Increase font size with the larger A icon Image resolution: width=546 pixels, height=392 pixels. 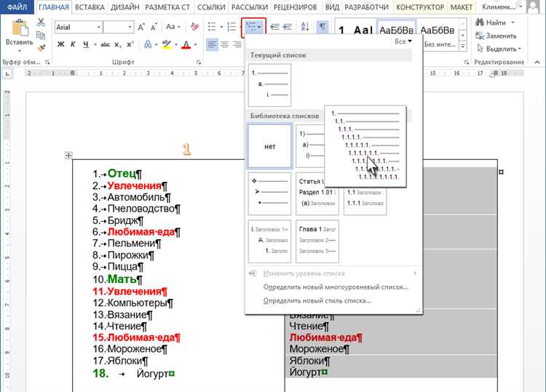pos(141,27)
